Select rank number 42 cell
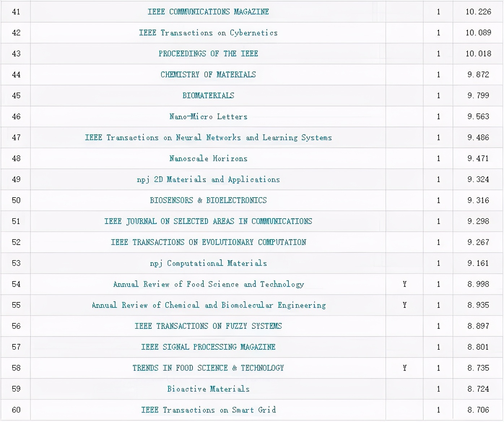 tap(16, 33)
